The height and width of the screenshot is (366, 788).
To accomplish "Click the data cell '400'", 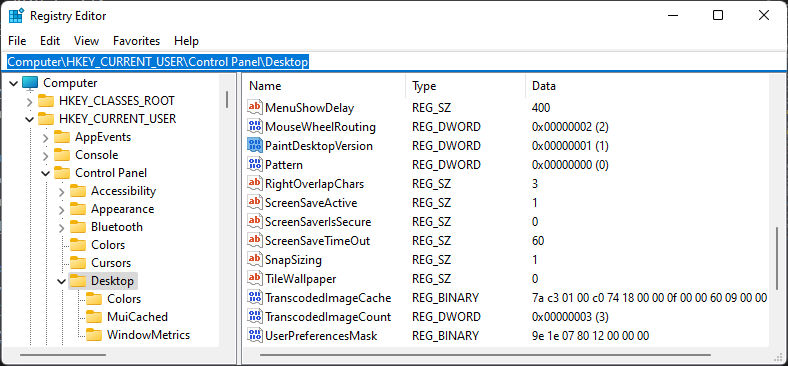I will click(x=541, y=108).
